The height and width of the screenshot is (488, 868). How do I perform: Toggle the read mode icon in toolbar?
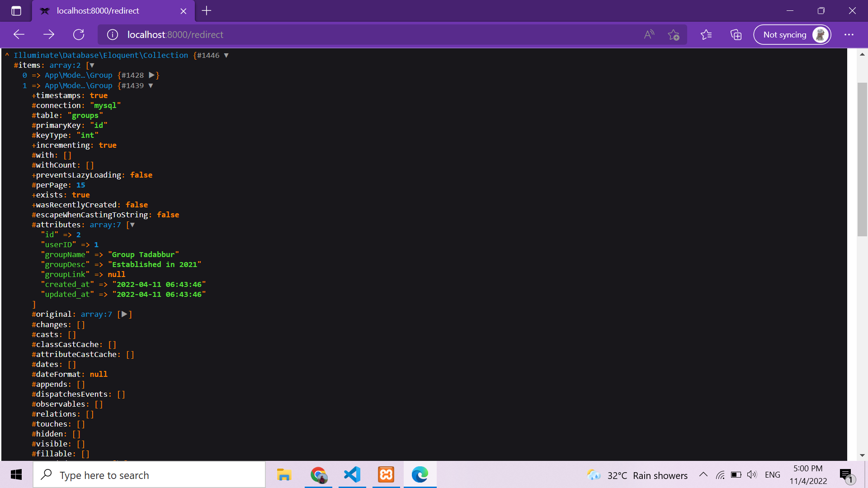tap(649, 34)
